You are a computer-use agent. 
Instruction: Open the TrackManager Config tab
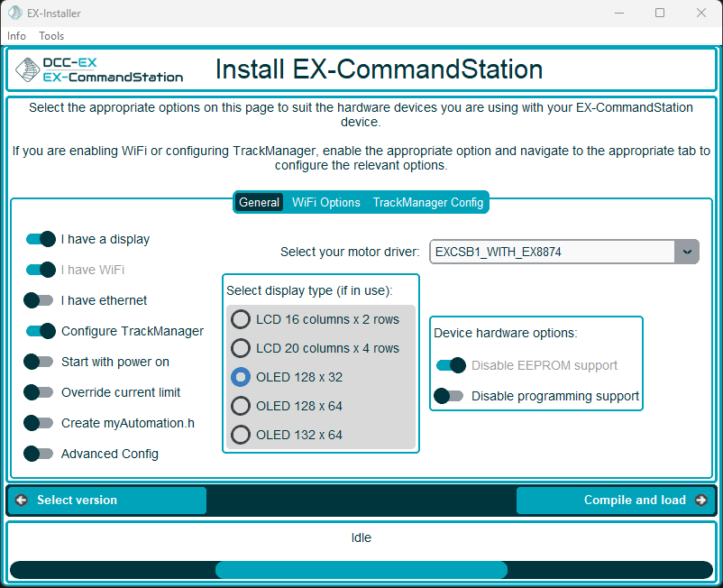(428, 202)
